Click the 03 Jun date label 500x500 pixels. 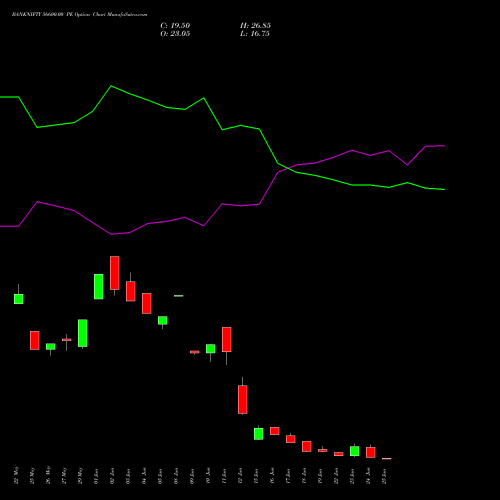click(x=128, y=476)
